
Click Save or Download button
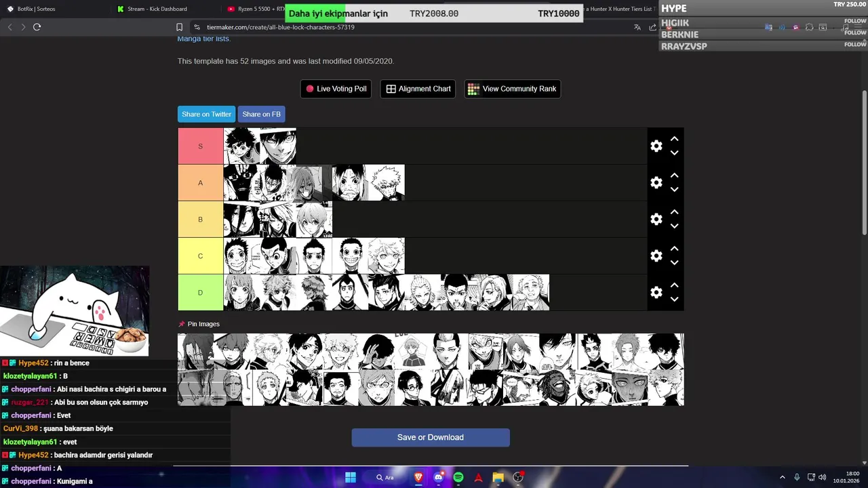(x=431, y=437)
